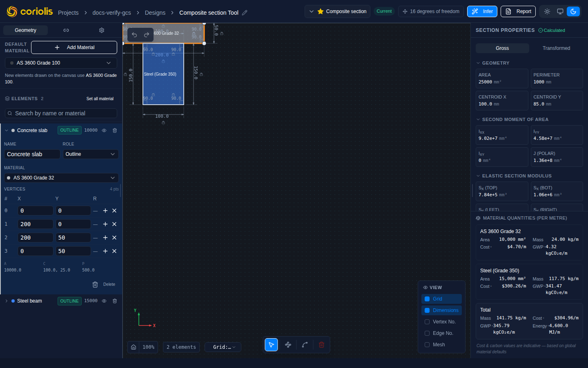The image size is (588, 368).
Task: Open the settings gear tab in left panel
Action: pyautogui.click(x=102, y=30)
